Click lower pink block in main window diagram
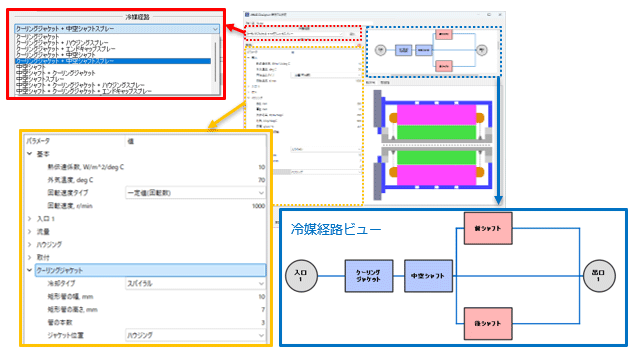The height and width of the screenshot is (360, 630). coord(444,66)
